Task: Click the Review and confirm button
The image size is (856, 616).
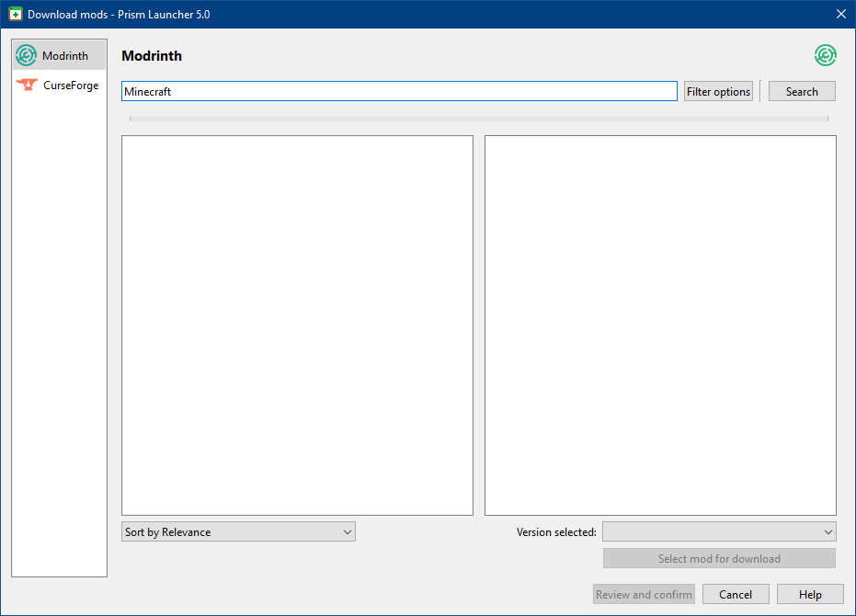Action: coord(644,594)
